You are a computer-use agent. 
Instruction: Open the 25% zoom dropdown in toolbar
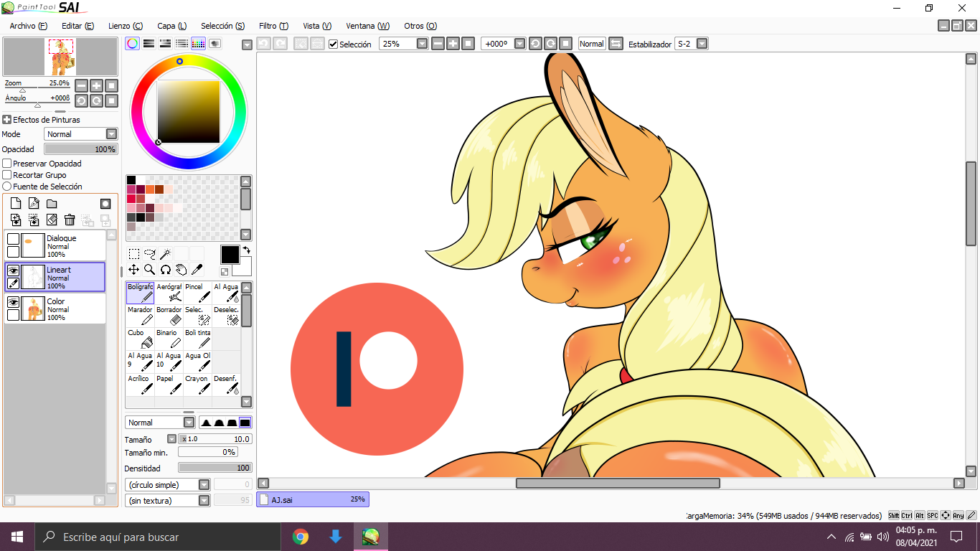(422, 44)
